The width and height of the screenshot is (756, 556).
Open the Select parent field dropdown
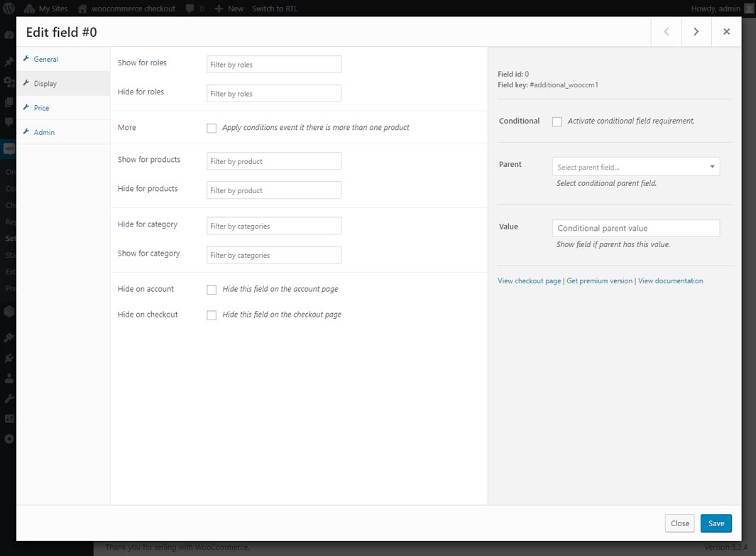pos(635,167)
